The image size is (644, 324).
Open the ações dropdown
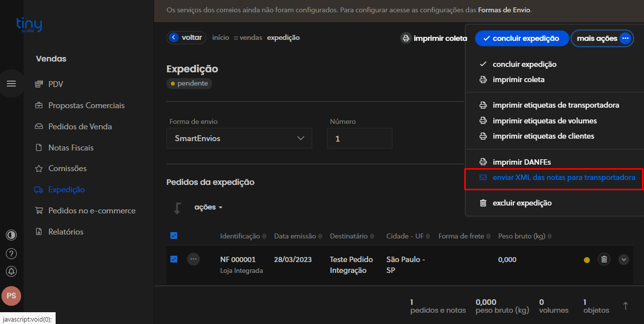208,207
